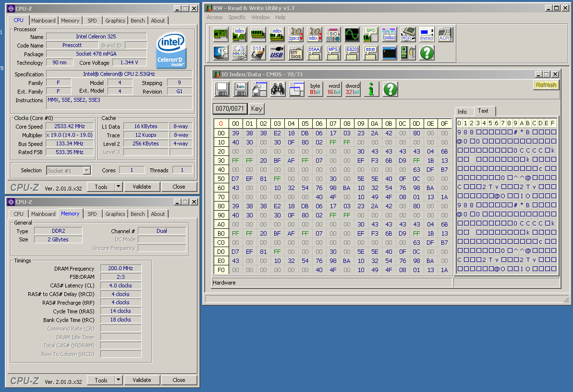Expand Tools dropdown arrow in upper CPU-Z window
573x392 pixels.
click(118, 187)
